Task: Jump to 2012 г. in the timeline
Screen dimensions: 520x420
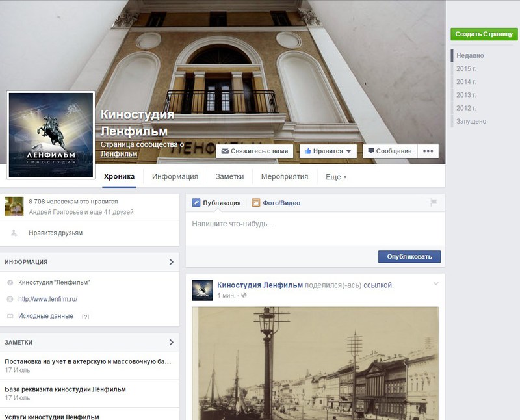Action: click(x=466, y=108)
